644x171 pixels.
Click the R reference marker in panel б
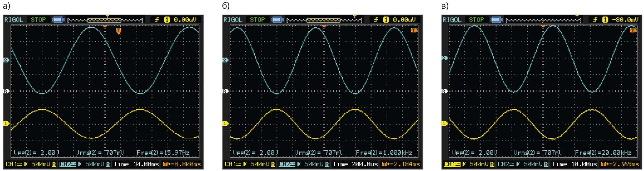[x=225, y=91]
